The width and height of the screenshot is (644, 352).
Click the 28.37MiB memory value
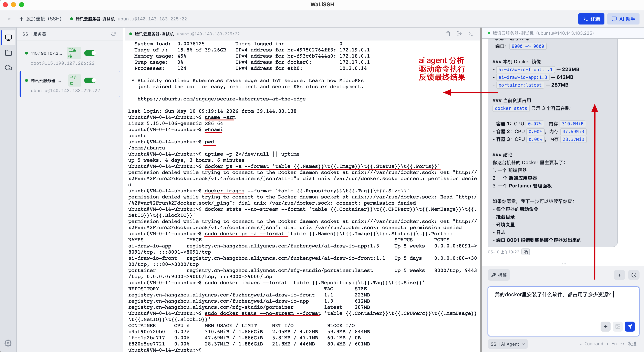click(x=573, y=139)
